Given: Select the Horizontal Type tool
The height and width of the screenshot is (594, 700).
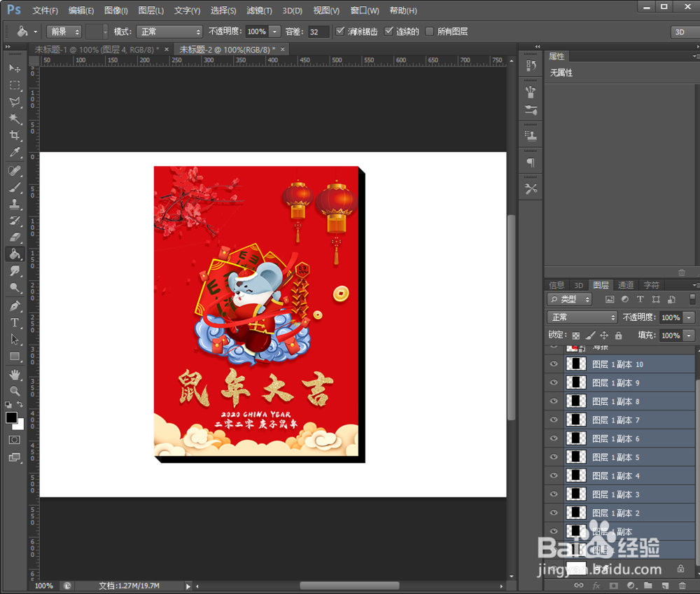Looking at the screenshot, I should (15, 322).
